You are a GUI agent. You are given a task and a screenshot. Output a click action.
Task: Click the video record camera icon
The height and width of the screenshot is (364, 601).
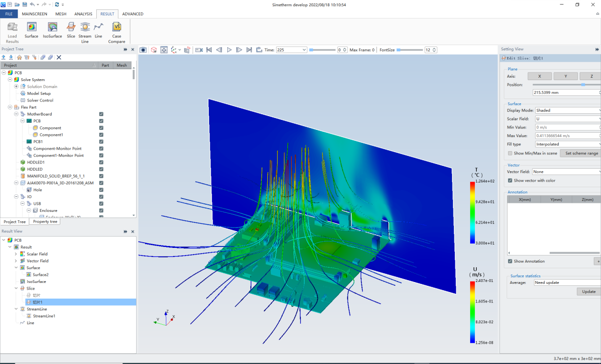coord(199,50)
